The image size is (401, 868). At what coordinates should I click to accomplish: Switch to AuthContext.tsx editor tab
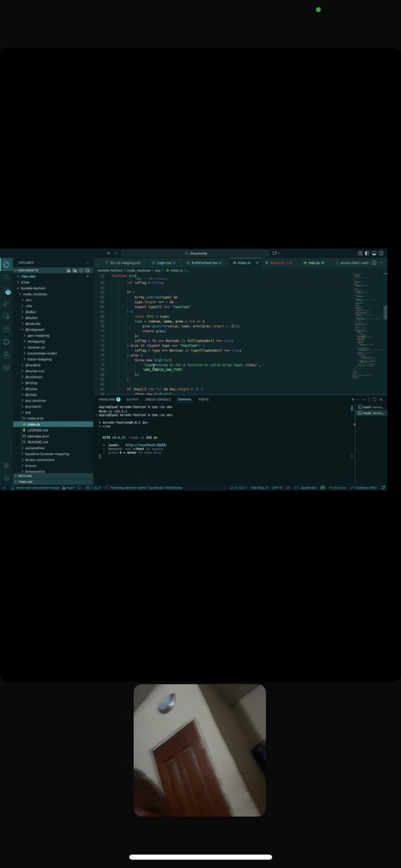206,262
